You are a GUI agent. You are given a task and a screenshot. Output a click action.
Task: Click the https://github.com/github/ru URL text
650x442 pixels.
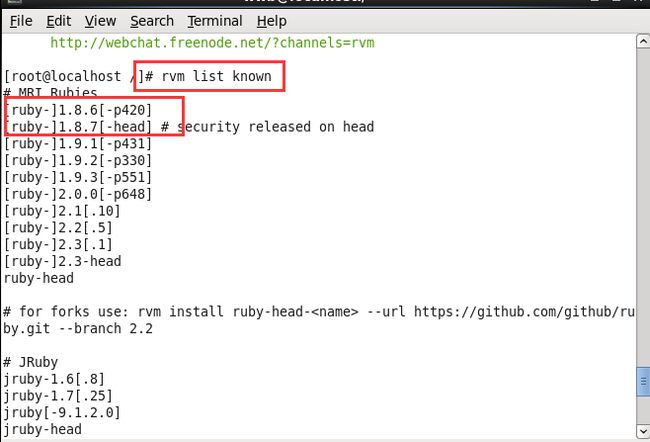[524, 311]
